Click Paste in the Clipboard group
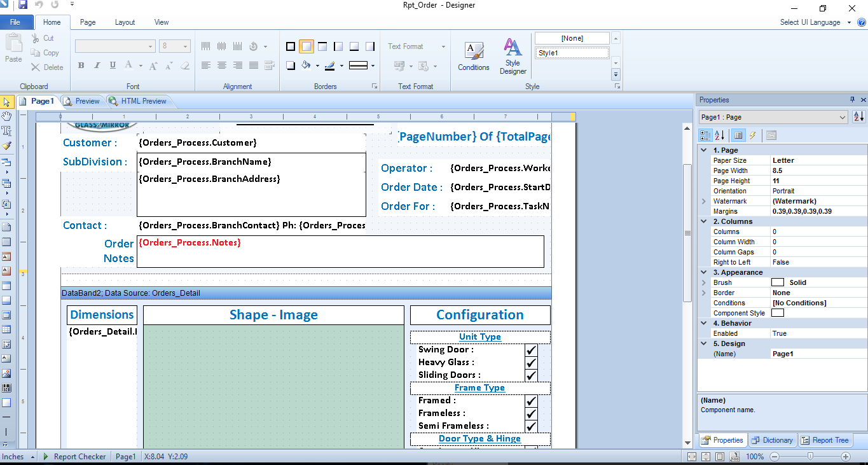 (13, 49)
